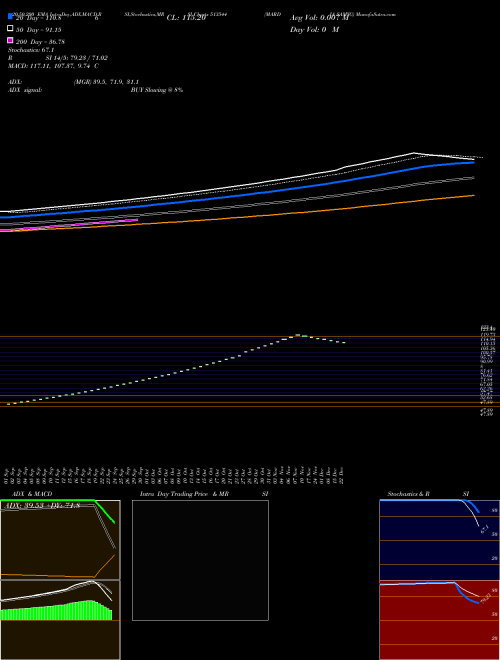
Task: Click the magenta 200 Day EMA legend swatch
Action: pos(10,40)
